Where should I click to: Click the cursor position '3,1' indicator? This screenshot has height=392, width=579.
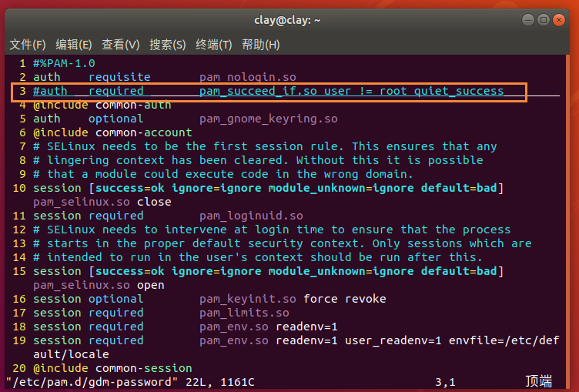(445, 382)
